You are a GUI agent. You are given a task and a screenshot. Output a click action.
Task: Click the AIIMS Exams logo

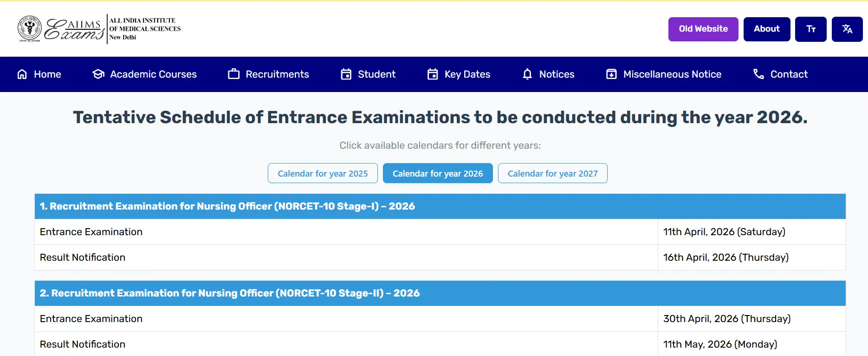tap(99, 29)
